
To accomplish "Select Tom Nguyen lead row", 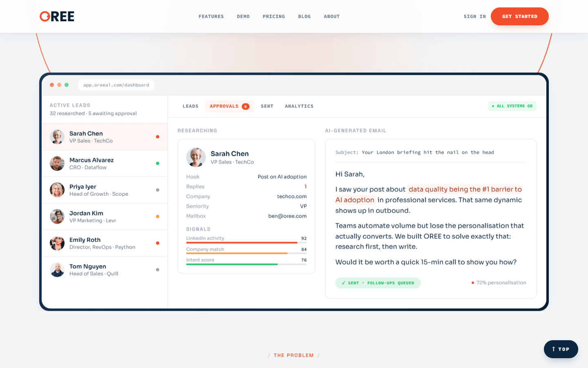I will [x=105, y=270].
